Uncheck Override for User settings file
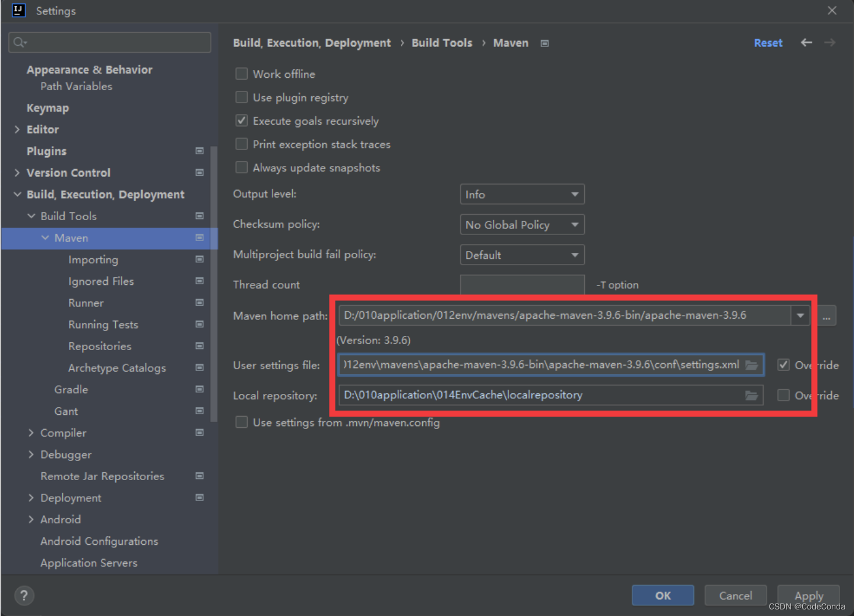Screen dimensions: 855x616 (x=784, y=365)
